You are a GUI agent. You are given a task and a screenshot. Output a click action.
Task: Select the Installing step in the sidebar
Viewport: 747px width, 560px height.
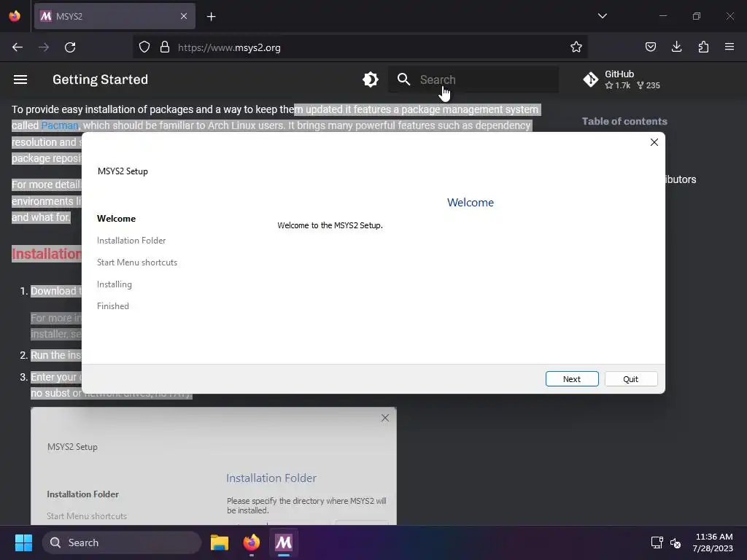[115, 284]
